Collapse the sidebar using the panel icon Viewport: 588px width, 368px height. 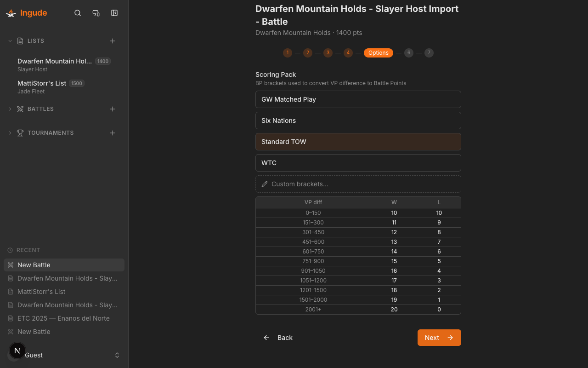pyautogui.click(x=114, y=13)
